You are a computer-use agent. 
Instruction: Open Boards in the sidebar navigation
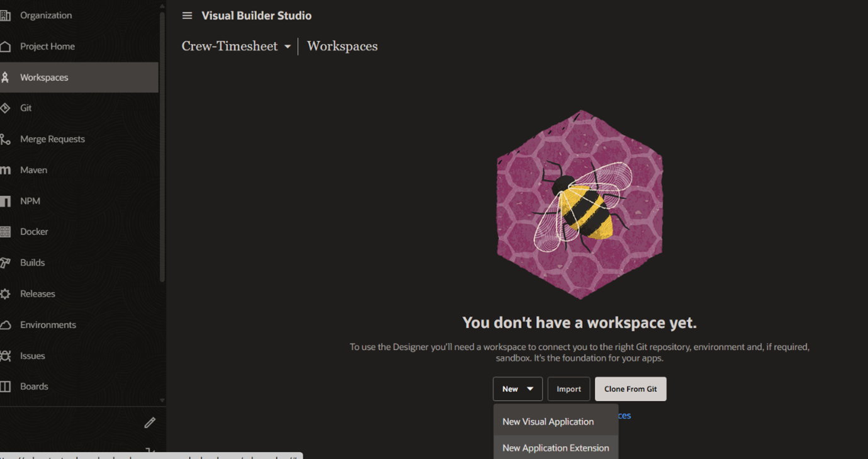click(x=34, y=387)
